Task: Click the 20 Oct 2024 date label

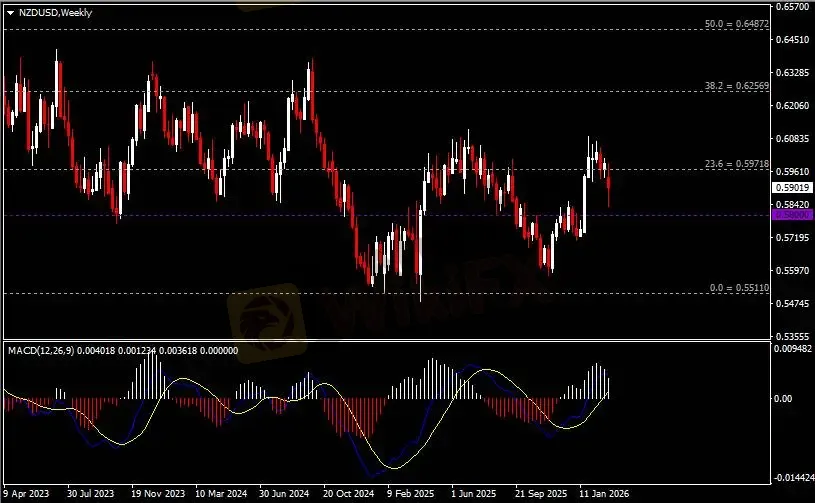Action: (x=348, y=493)
